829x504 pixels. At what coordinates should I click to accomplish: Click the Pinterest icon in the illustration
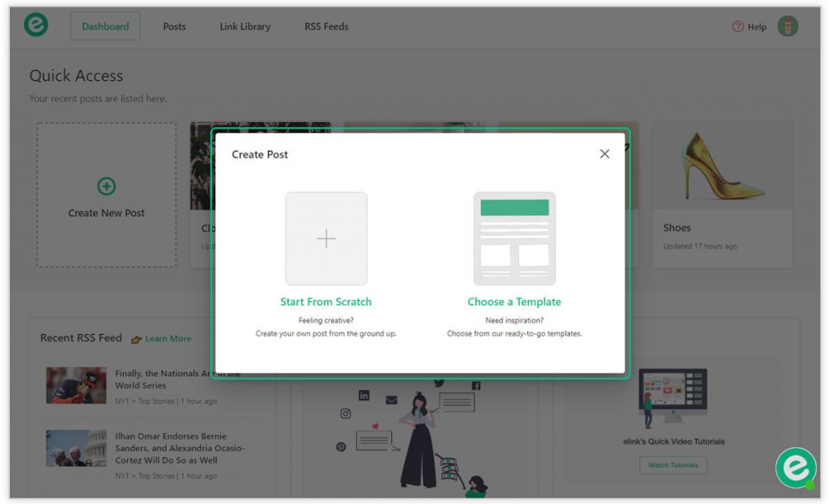341,447
